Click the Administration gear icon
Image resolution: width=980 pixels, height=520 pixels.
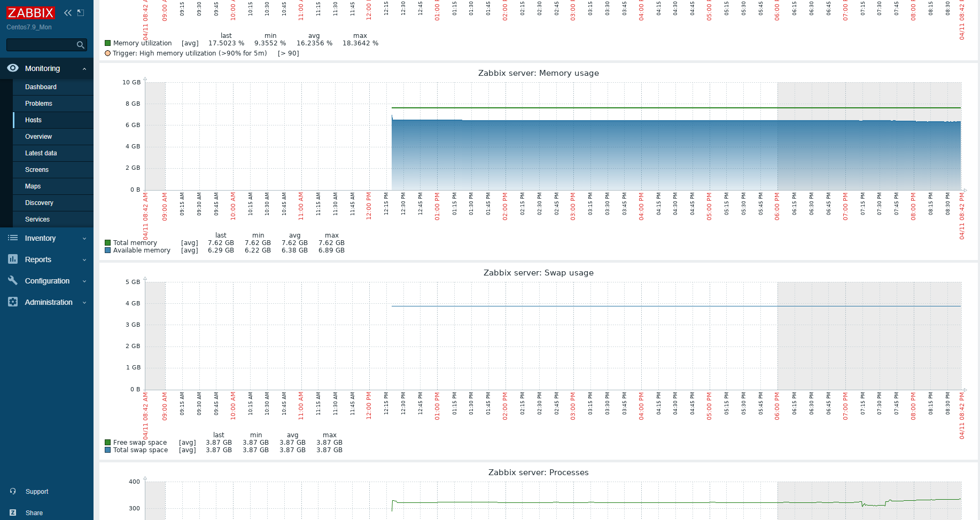(13, 302)
